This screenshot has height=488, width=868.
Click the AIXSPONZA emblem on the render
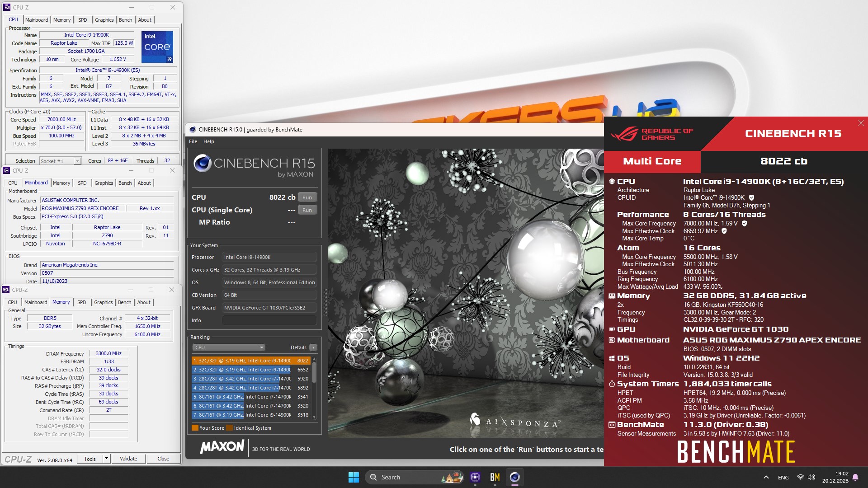pyautogui.click(x=475, y=419)
